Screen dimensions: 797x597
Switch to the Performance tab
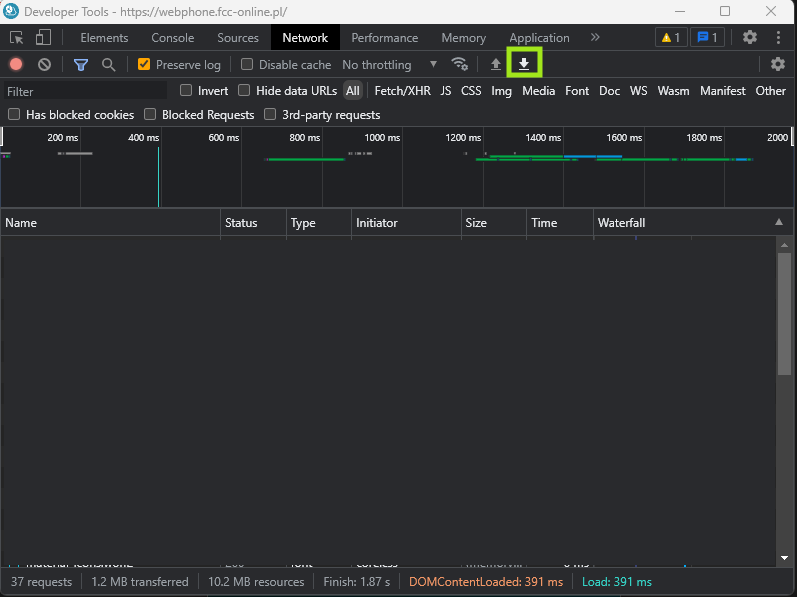384,38
